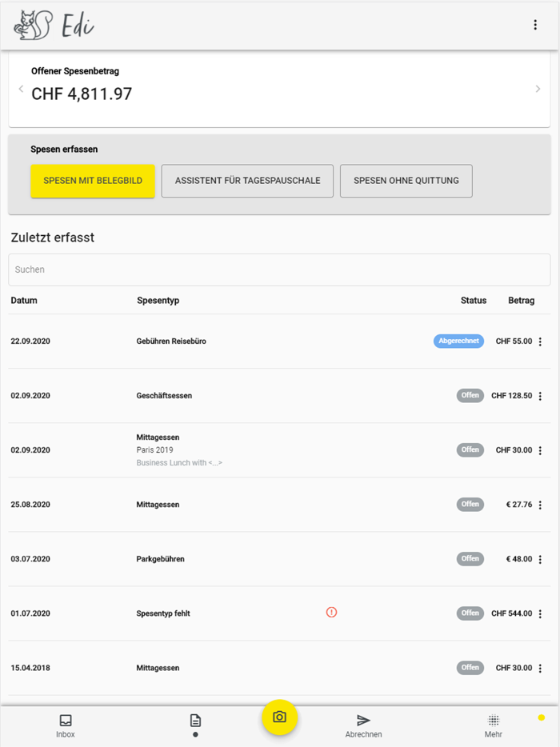The width and height of the screenshot is (560, 747).
Task: Select the 15.04.2018 date cell
Action: pyautogui.click(x=30, y=668)
